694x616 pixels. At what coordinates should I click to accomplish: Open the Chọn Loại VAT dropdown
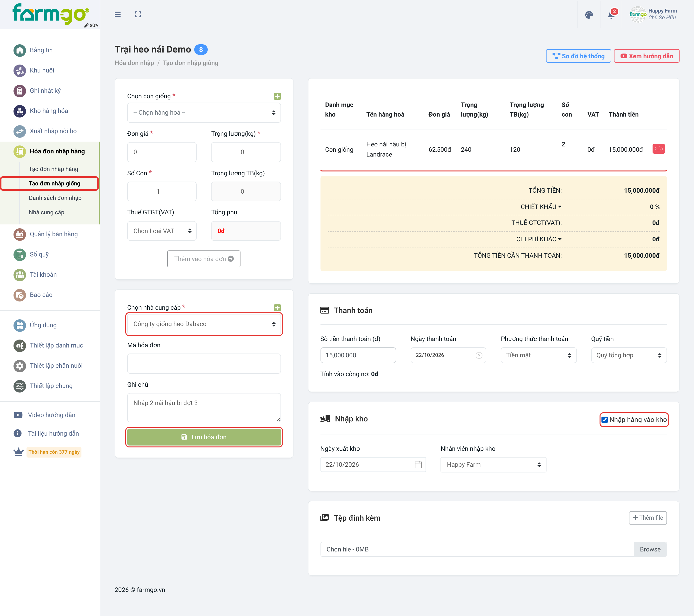162,231
